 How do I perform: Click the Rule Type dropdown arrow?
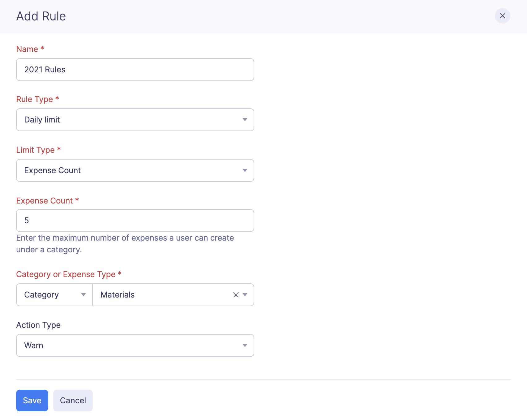point(245,120)
